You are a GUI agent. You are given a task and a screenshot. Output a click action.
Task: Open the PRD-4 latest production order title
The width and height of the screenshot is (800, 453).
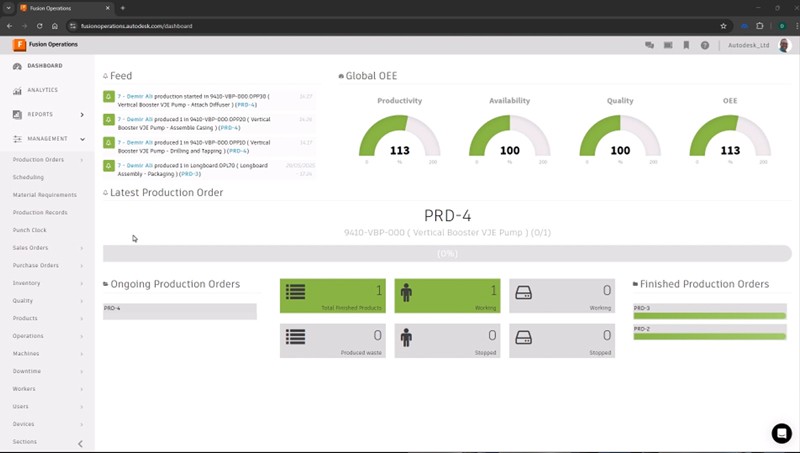[447, 215]
